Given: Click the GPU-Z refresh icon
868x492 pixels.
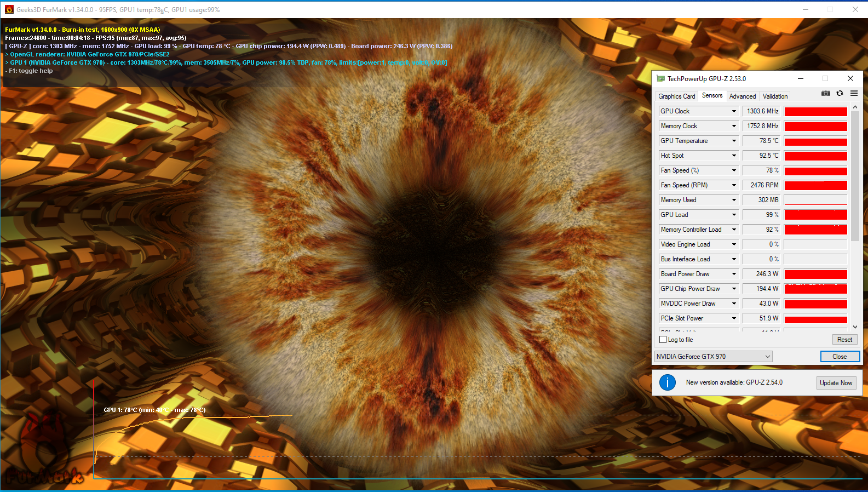Looking at the screenshot, I should 840,94.
